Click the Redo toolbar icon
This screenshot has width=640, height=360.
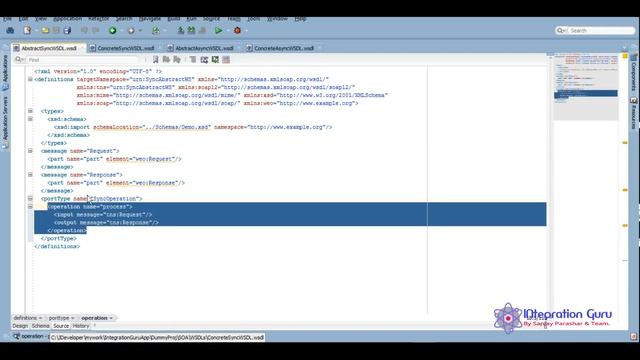(96, 31)
